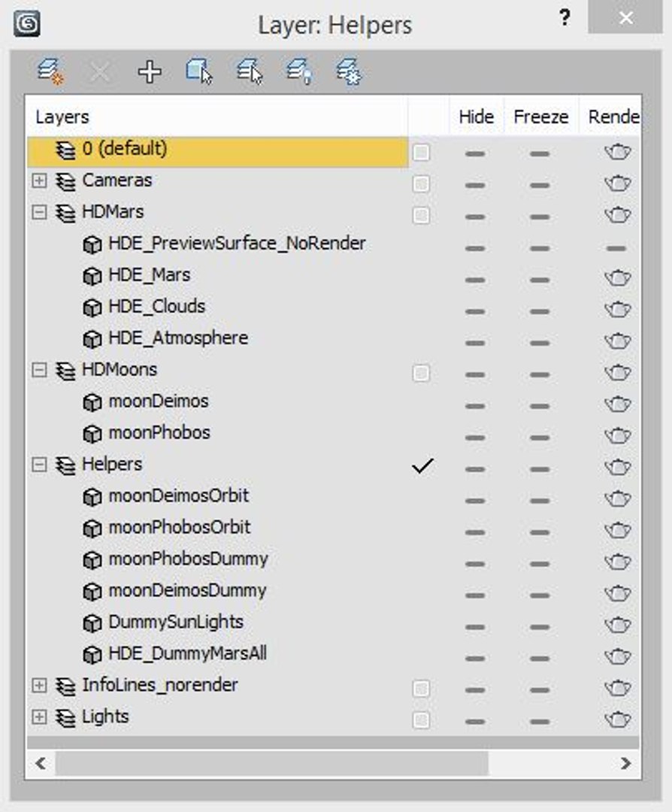Make HDMoons the current layer
The height and width of the screenshot is (812, 672).
click(421, 374)
